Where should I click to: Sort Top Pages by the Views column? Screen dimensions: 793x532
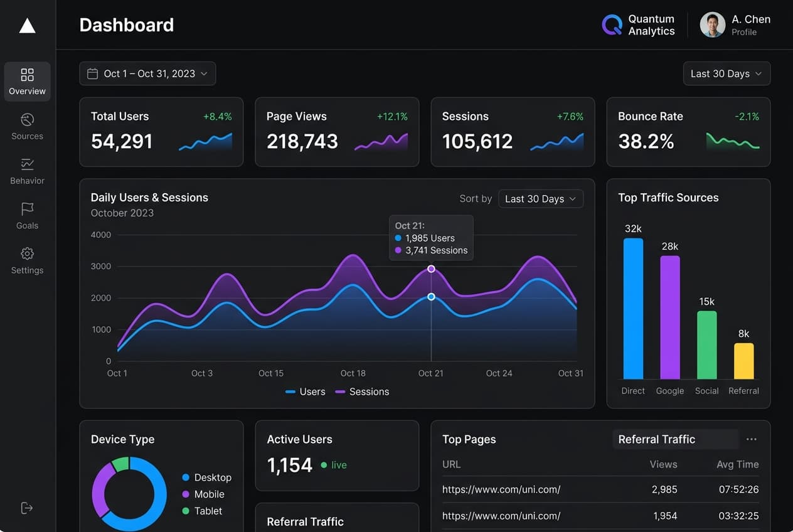pos(663,464)
